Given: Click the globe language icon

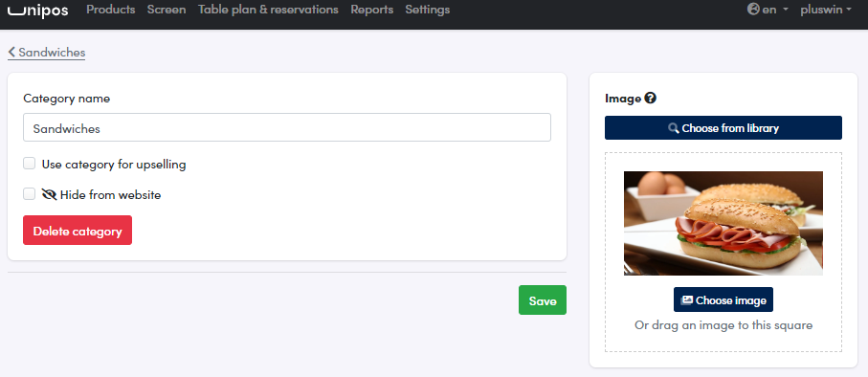Looking at the screenshot, I should click(x=753, y=10).
